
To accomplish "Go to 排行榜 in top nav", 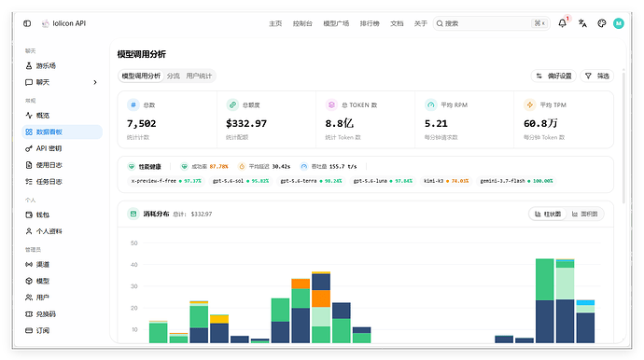I will (x=370, y=23).
